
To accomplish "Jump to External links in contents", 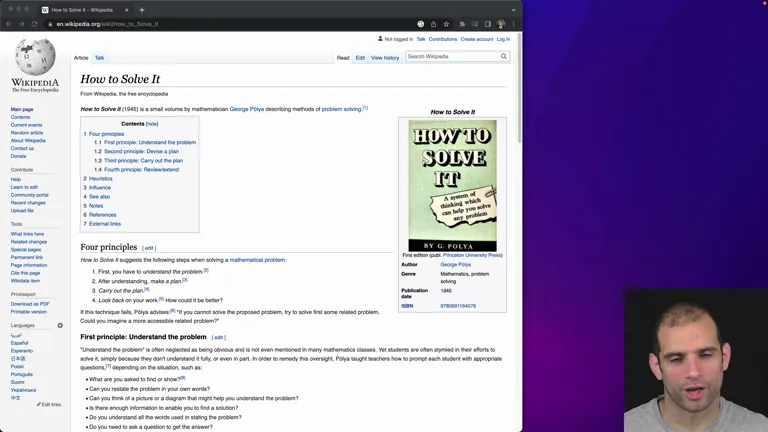I will click(105, 224).
